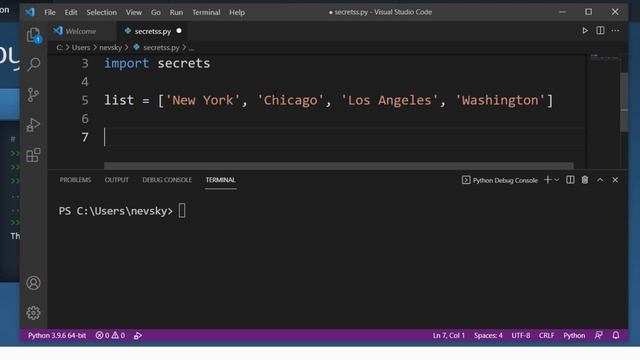Open the Go menu

point(156,12)
